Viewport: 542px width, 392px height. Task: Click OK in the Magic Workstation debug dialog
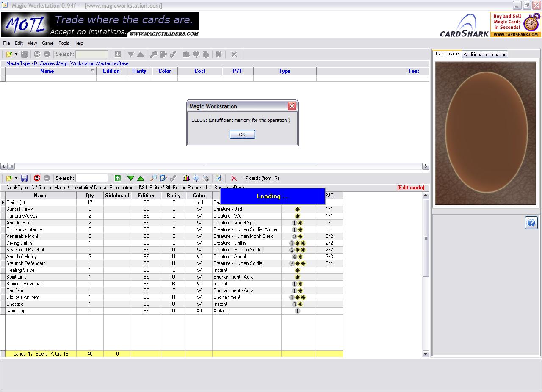tap(242, 134)
